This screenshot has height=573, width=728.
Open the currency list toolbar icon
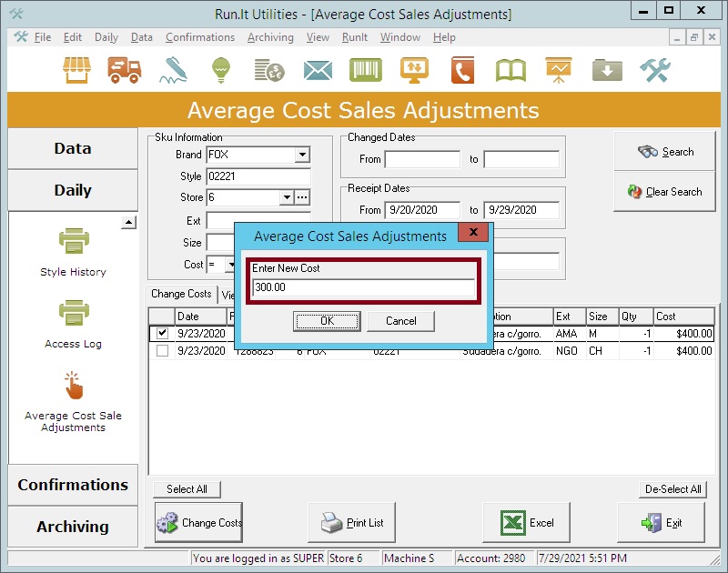coord(269,70)
